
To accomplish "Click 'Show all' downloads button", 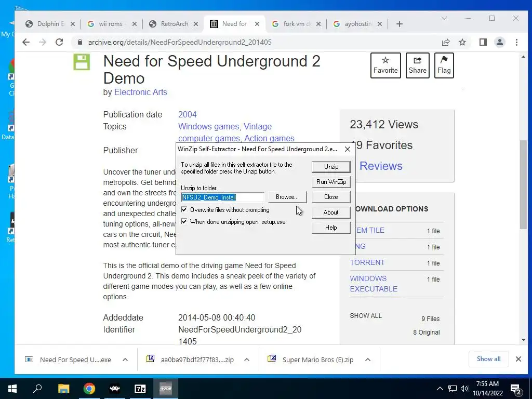I will [x=488, y=359].
